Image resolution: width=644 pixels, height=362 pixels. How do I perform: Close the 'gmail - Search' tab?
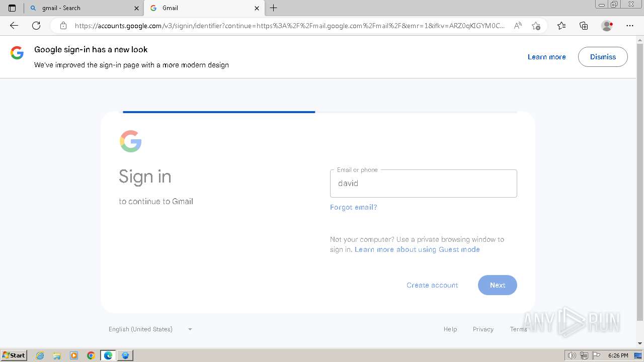(136, 8)
